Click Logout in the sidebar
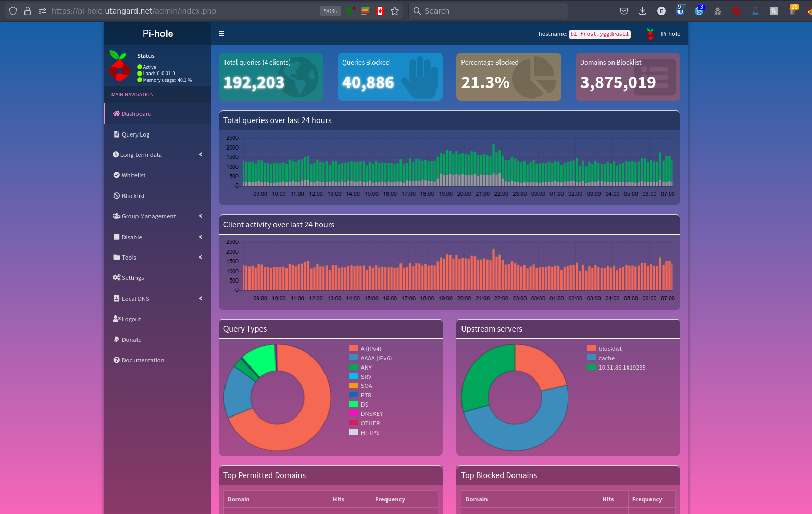Screen dimensions: 812x514 [131, 319]
